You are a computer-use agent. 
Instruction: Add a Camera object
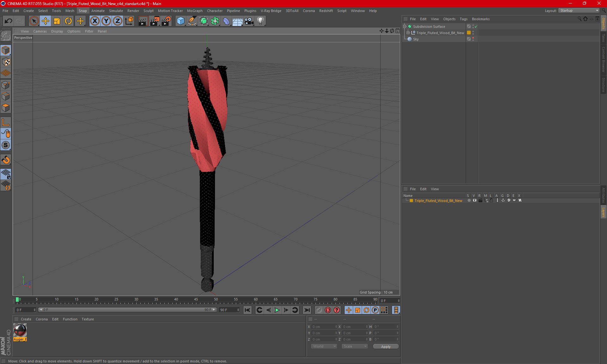(x=249, y=21)
